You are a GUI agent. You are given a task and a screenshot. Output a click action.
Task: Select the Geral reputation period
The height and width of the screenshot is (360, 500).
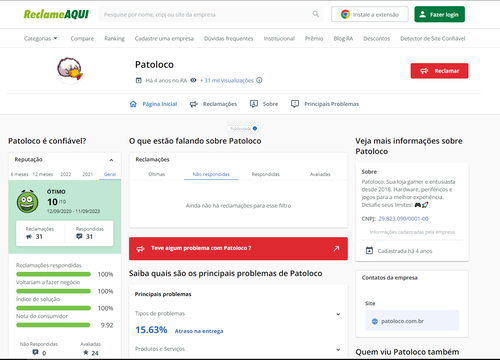click(x=110, y=174)
